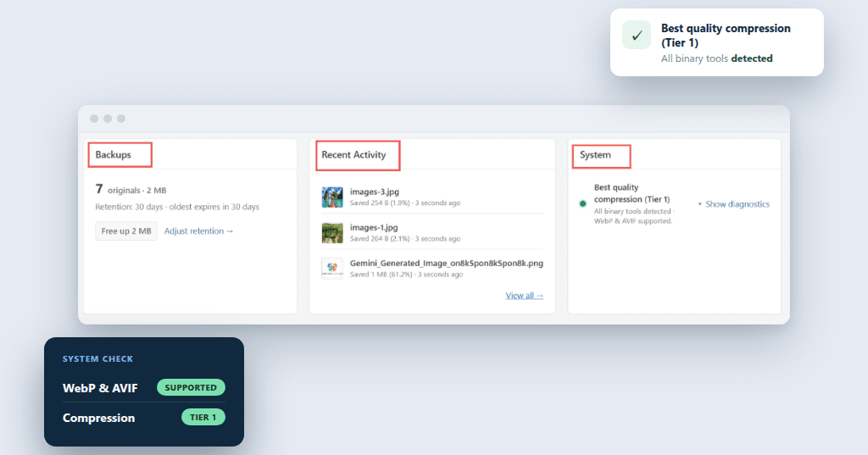Select the images-1.jpg file name
Screen dimensions: 868x455
(374, 227)
